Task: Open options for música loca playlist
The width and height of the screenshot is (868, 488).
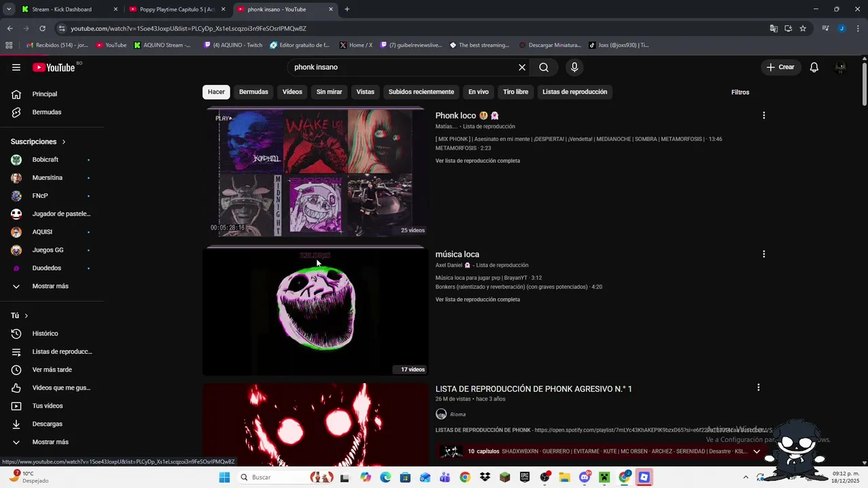Action: point(764,254)
